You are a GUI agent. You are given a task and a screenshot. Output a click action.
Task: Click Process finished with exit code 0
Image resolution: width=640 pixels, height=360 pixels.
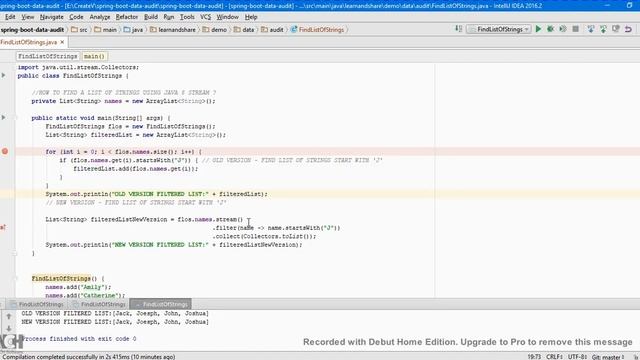(x=79, y=339)
